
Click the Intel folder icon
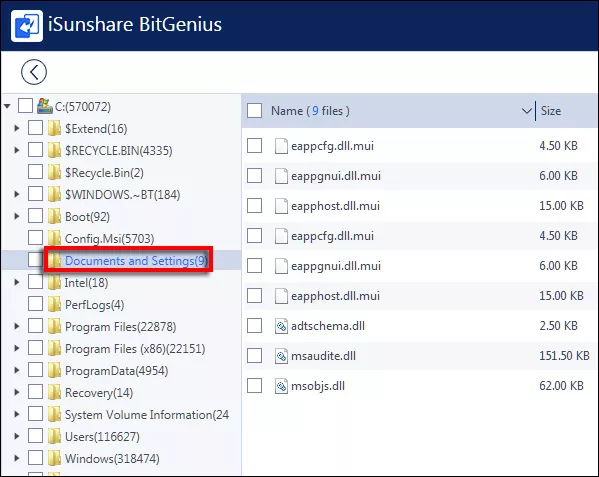(54, 283)
